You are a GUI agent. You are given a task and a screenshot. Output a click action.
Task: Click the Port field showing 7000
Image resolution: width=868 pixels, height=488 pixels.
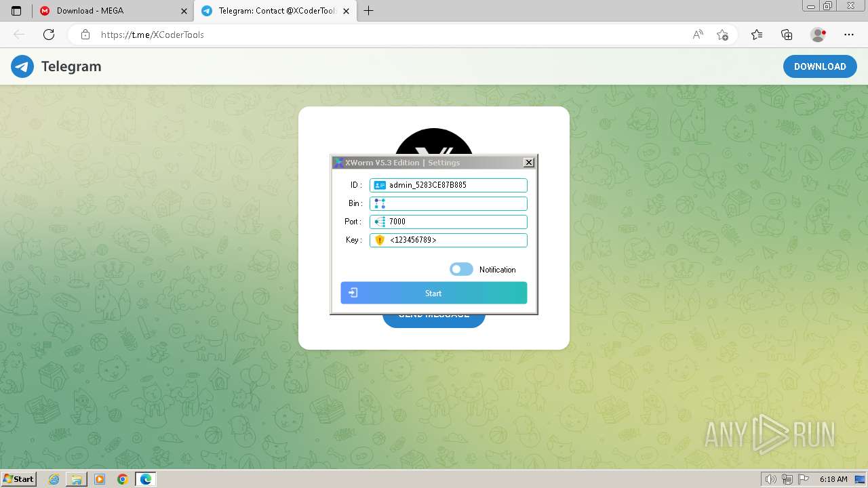(448, 222)
